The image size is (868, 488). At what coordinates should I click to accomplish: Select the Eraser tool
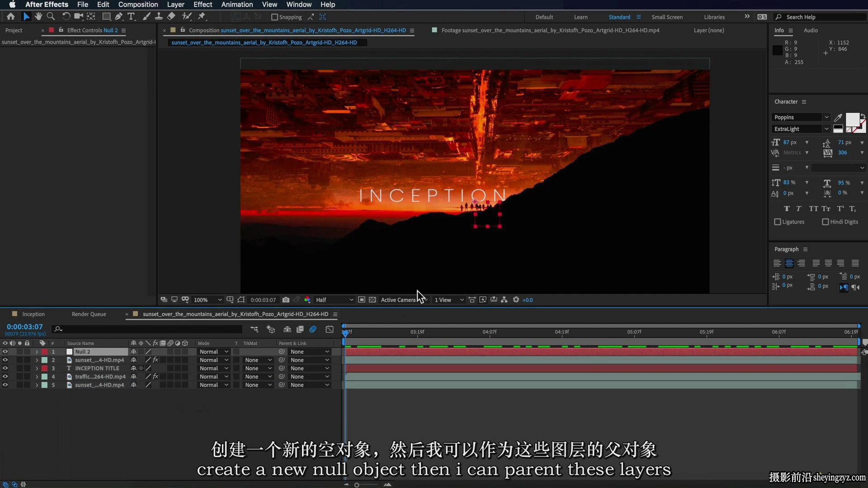coord(171,17)
